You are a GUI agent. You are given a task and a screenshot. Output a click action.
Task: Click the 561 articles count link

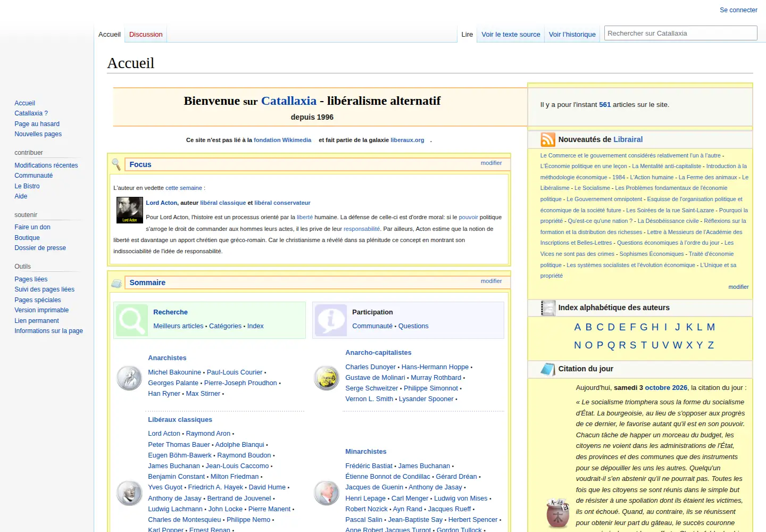tap(605, 105)
